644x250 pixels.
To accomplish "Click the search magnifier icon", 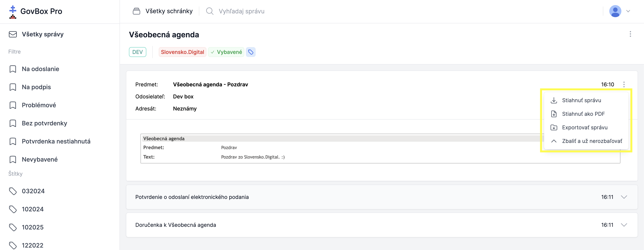I will [x=209, y=11].
